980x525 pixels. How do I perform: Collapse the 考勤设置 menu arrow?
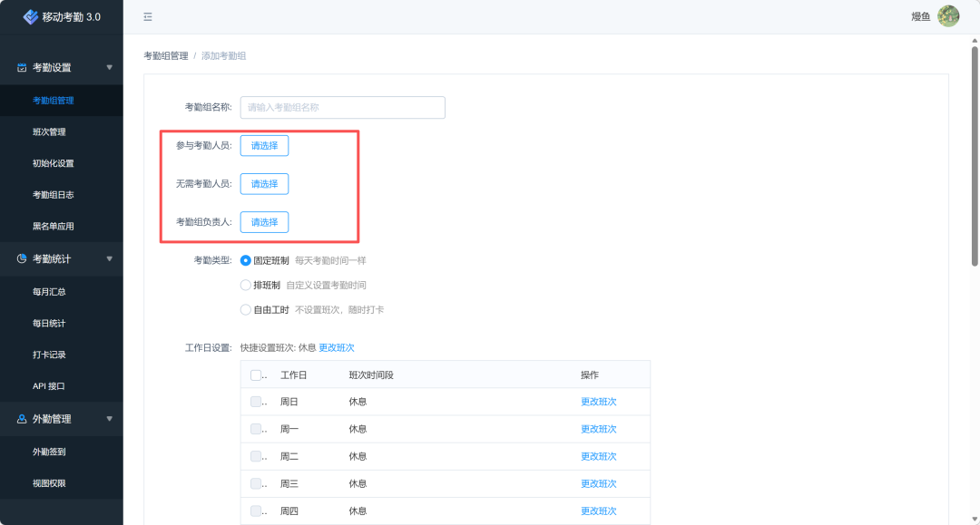pyautogui.click(x=110, y=67)
